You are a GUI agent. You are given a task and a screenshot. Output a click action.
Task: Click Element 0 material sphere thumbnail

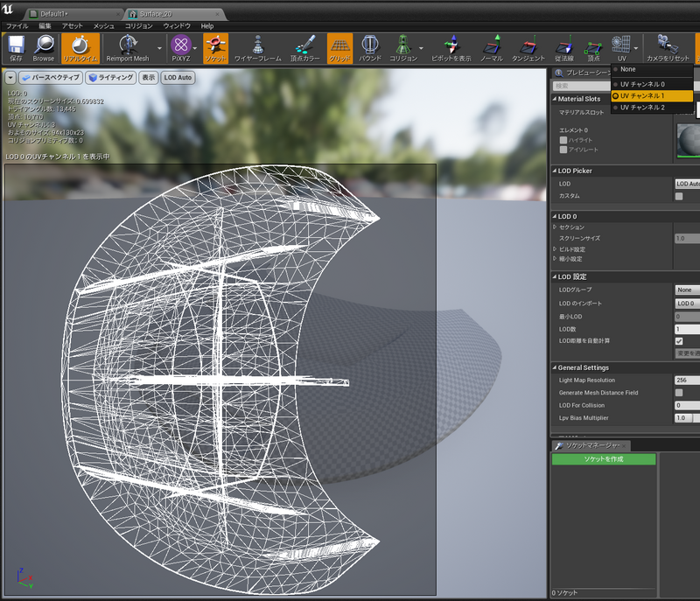point(689,141)
